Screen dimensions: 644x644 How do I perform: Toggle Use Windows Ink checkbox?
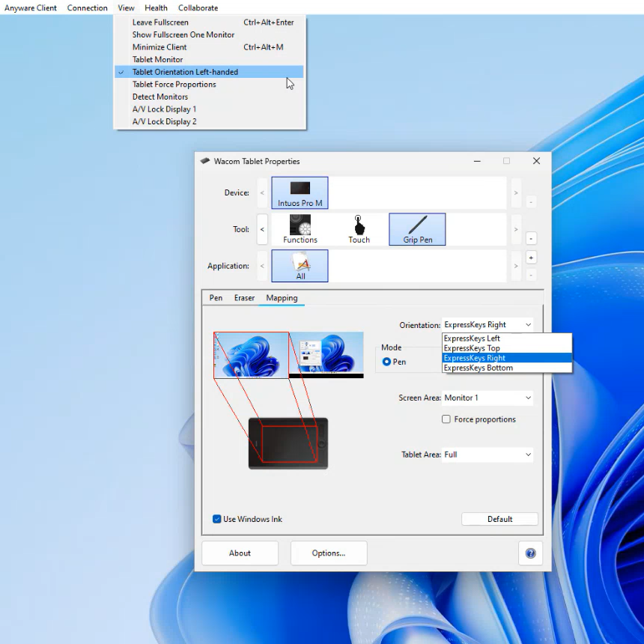(217, 519)
